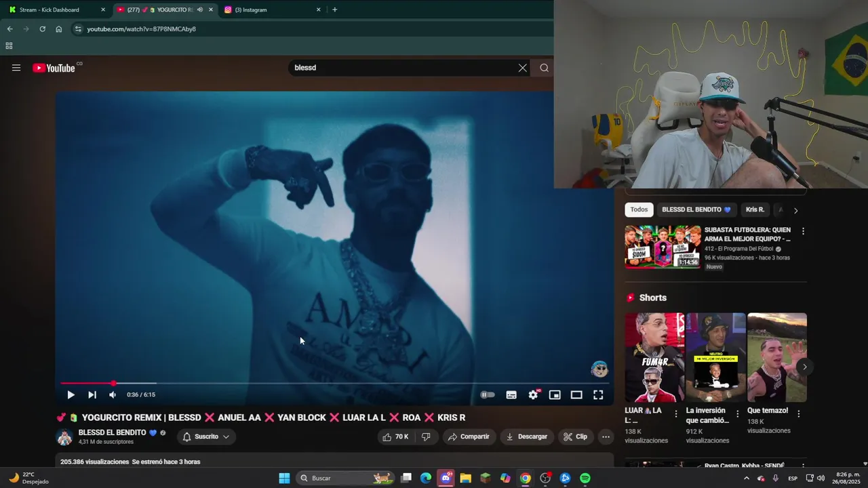Play the YouTube video
Image resolution: width=868 pixels, height=488 pixels.
tap(71, 394)
